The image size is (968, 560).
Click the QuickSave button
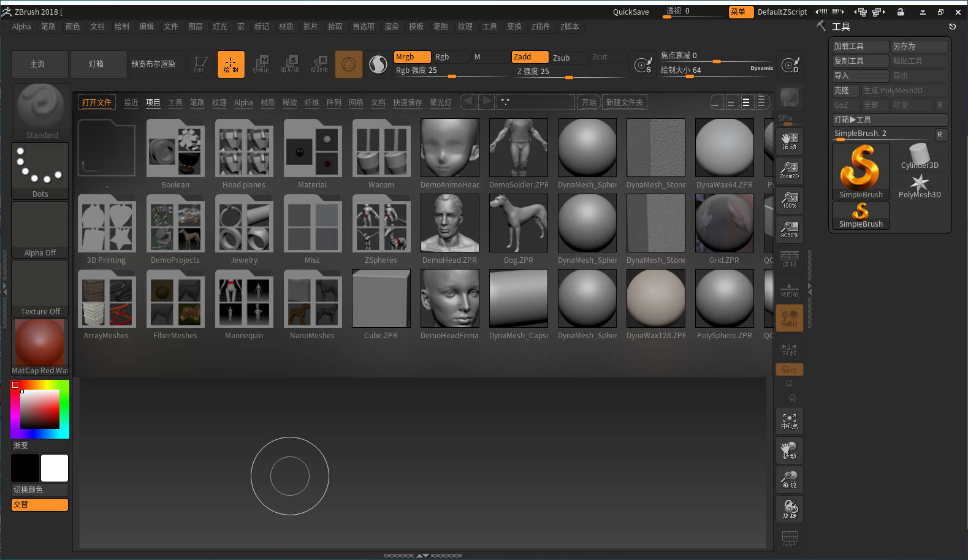point(631,12)
